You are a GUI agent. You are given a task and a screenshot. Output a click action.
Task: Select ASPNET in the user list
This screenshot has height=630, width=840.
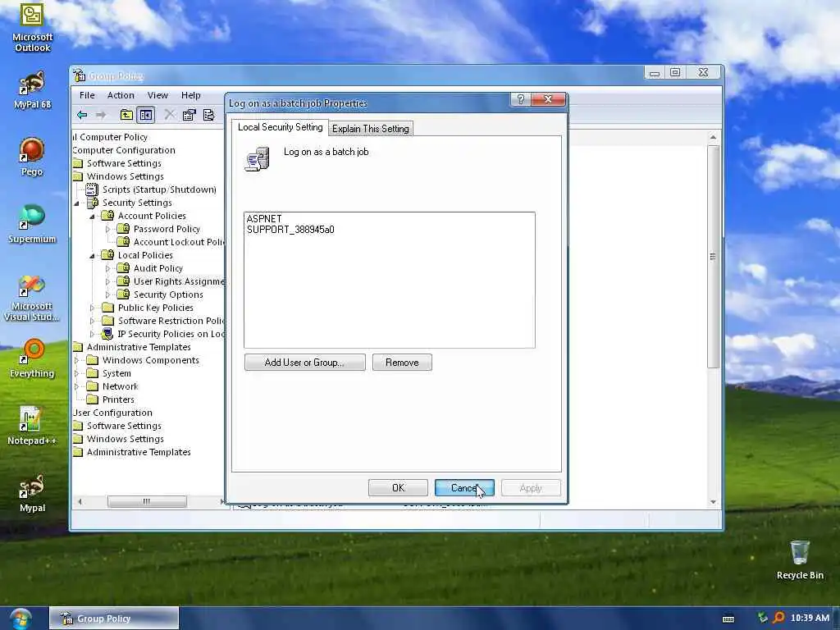click(264, 218)
